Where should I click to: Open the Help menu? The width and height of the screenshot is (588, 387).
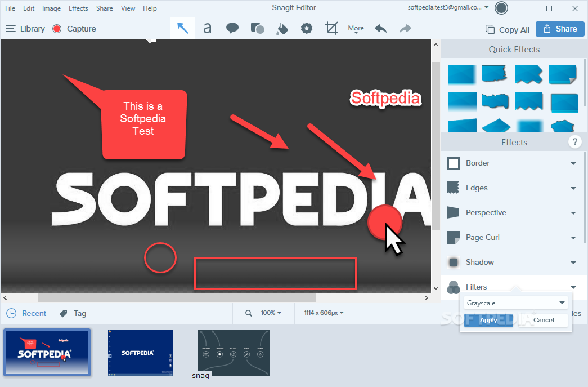pyautogui.click(x=150, y=8)
